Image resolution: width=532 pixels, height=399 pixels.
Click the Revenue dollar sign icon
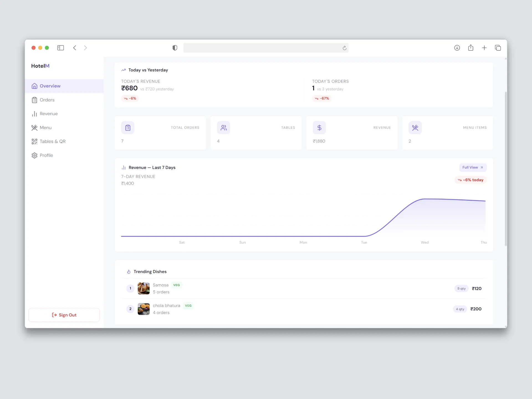coord(319,128)
